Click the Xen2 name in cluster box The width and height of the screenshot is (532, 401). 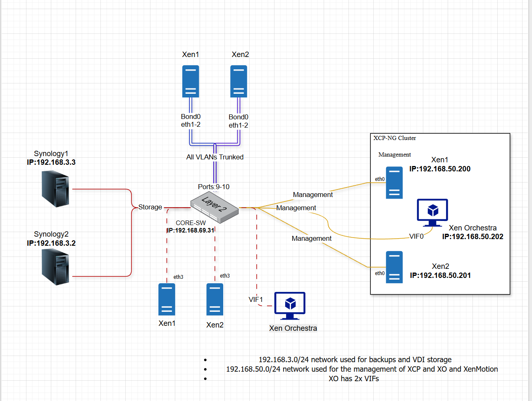pos(441,266)
